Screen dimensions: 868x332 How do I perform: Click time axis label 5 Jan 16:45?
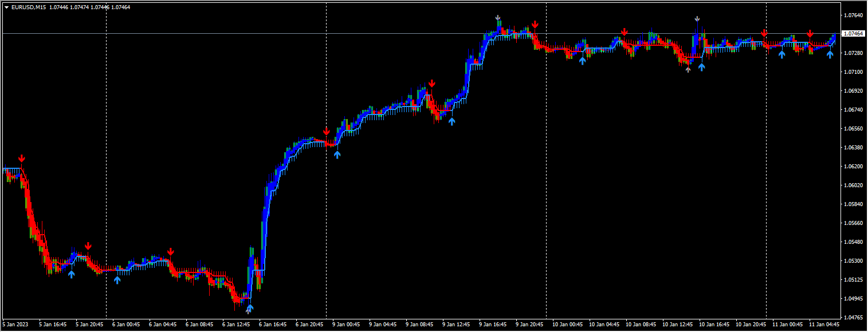(x=53, y=325)
